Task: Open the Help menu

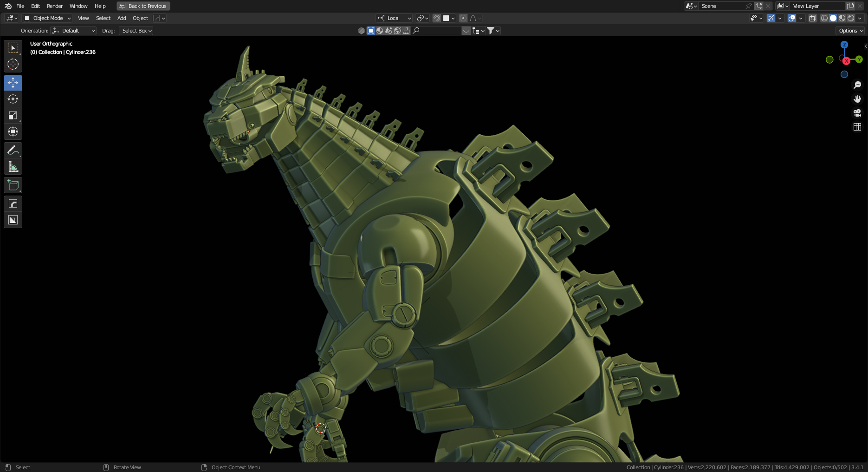Action: [x=100, y=6]
